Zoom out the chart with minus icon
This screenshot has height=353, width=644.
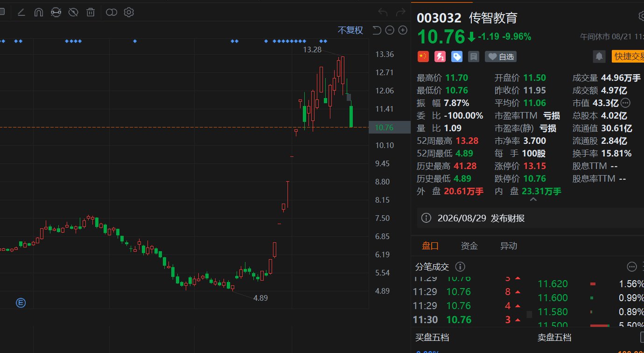click(x=390, y=30)
